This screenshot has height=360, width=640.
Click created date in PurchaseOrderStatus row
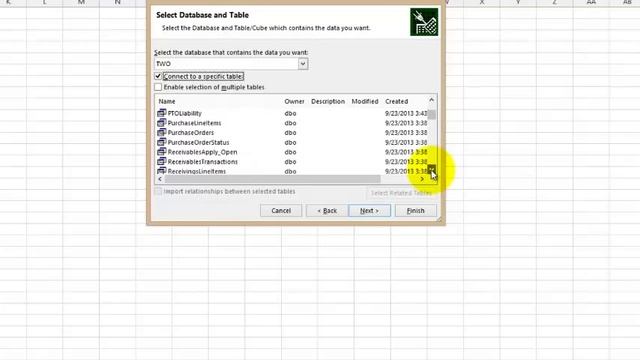pyautogui.click(x=406, y=142)
